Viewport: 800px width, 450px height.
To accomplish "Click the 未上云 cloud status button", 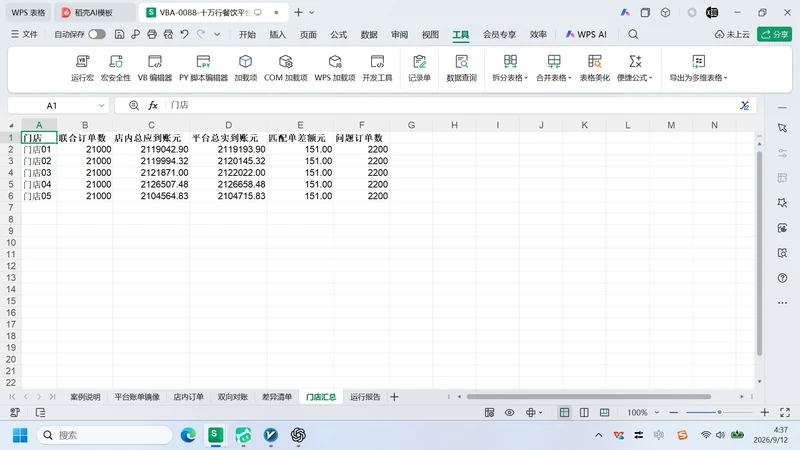I will click(732, 34).
